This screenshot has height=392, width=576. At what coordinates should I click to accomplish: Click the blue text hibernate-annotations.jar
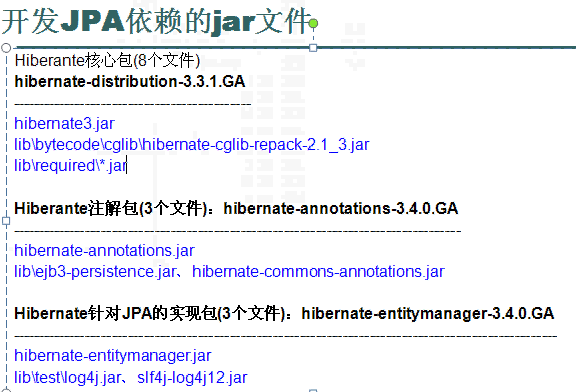104,251
